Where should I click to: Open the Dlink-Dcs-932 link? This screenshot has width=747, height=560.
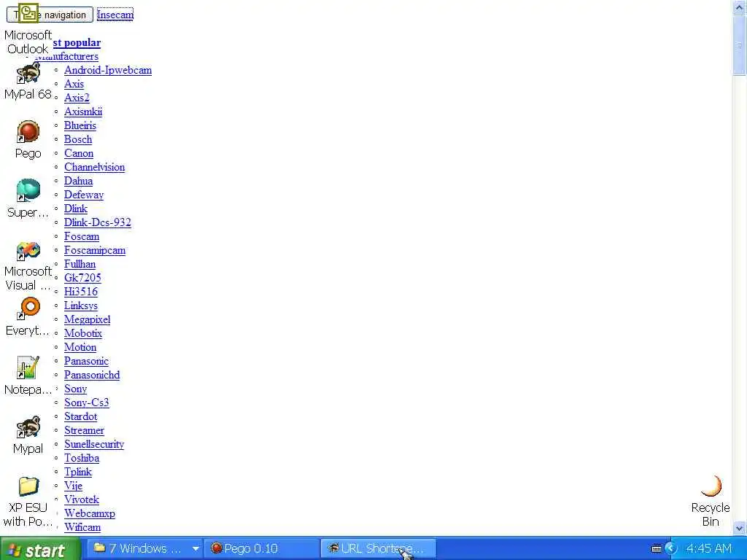coord(98,222)
